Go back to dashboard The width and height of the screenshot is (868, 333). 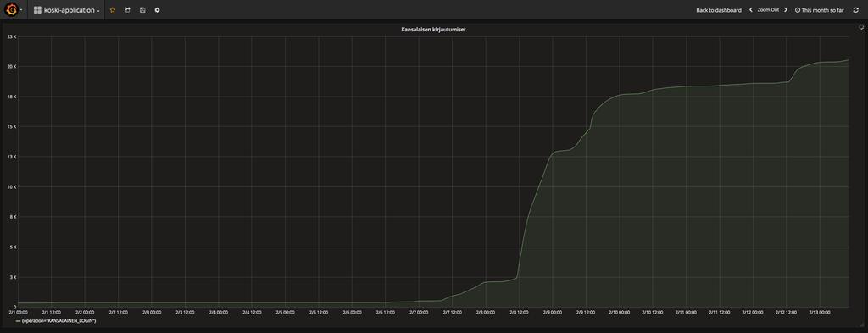719,10
